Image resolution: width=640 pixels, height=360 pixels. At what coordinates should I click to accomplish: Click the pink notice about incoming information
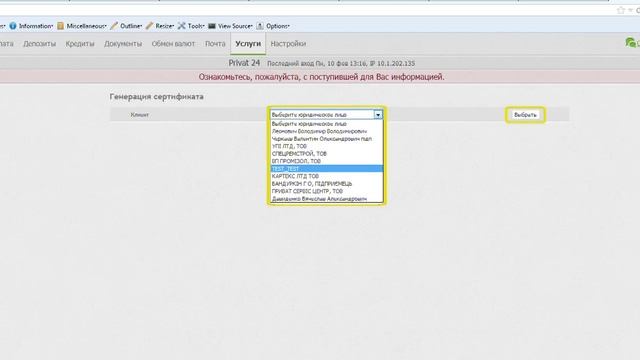click(321, 77)
